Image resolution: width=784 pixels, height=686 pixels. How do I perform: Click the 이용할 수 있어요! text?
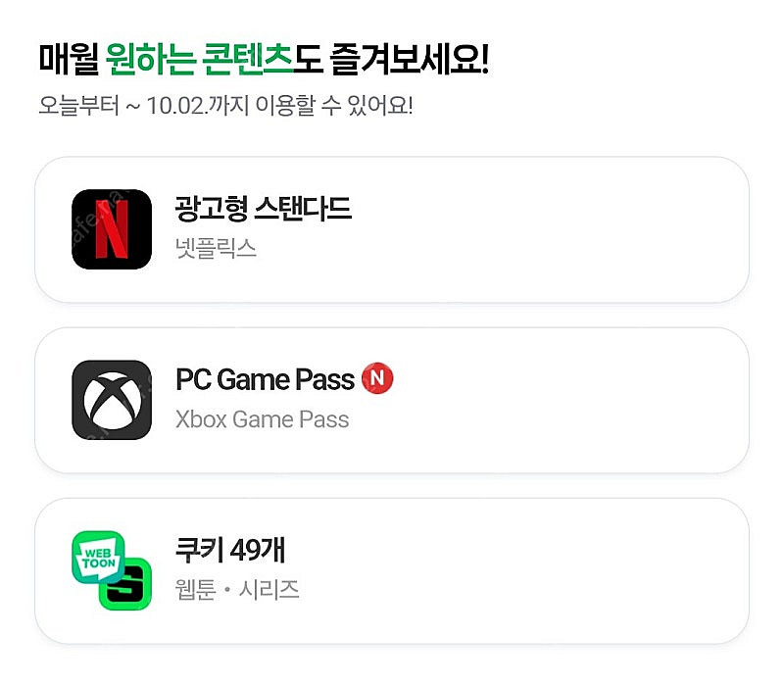tap(334, 106)
